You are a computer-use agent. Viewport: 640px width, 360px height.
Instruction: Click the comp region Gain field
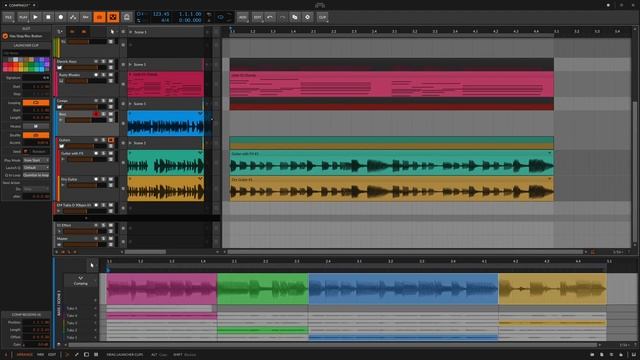tap(36, 344)
